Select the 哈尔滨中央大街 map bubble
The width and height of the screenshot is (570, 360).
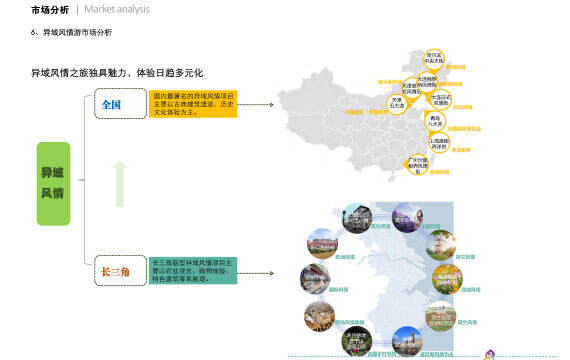(x=434, y=59)
